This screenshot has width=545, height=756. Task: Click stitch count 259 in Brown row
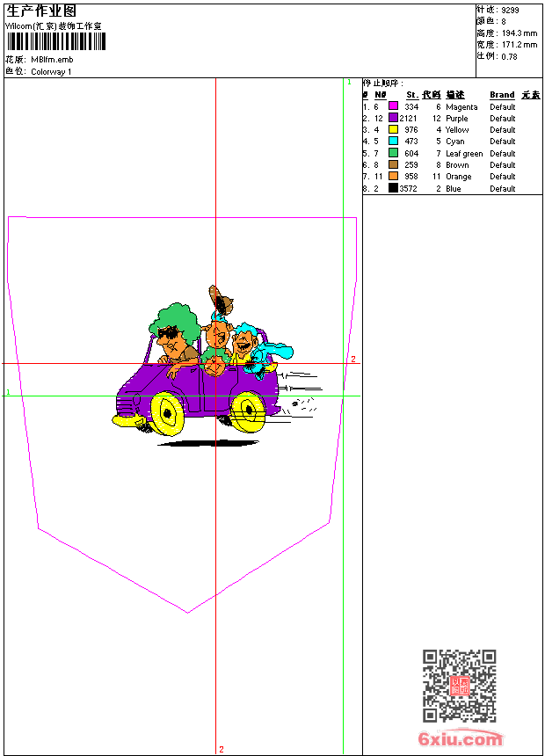411,165
